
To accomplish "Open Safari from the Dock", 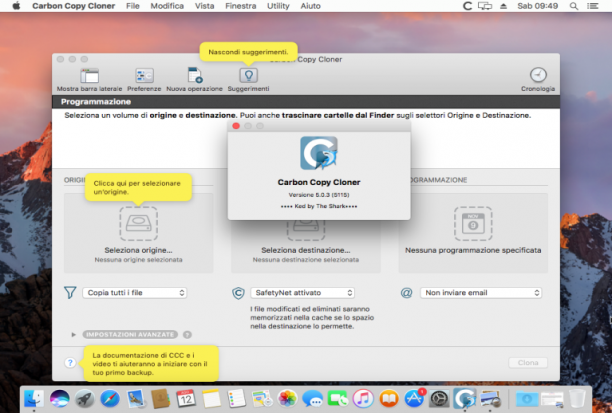I will point(110,399).
